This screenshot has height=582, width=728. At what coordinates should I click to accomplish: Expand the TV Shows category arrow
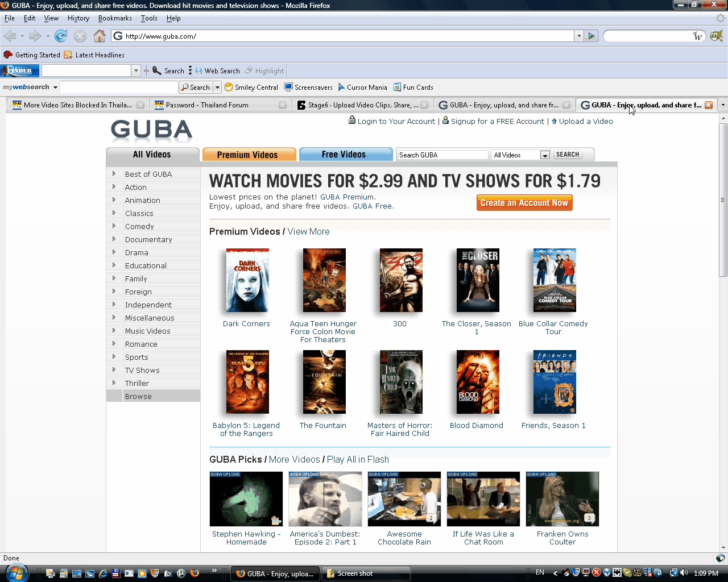114,369
